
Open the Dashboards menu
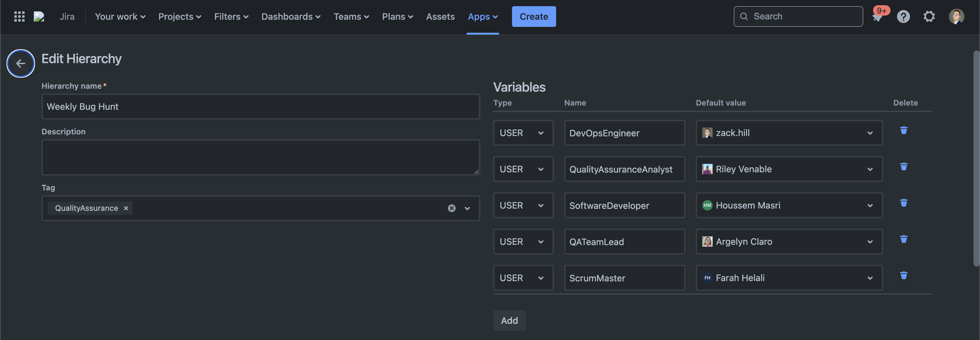point(291,17)
